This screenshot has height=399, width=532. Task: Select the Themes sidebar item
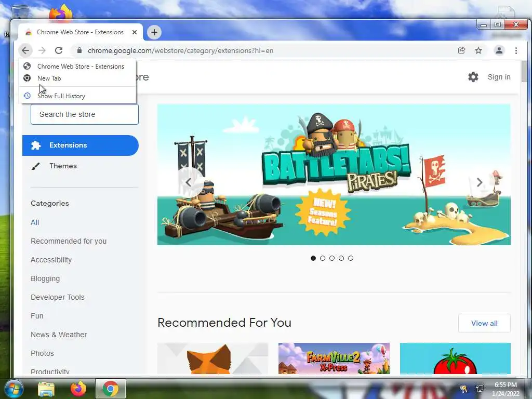coord(81,166)
